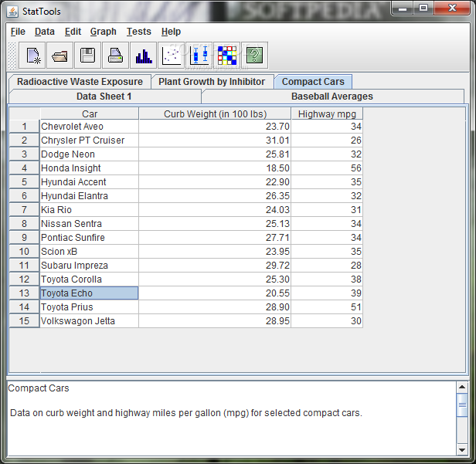Image resolution: width=476 pixels, height=464 pixels.
Task: Click the Highway mpg column header
Action: coord(327,114)
